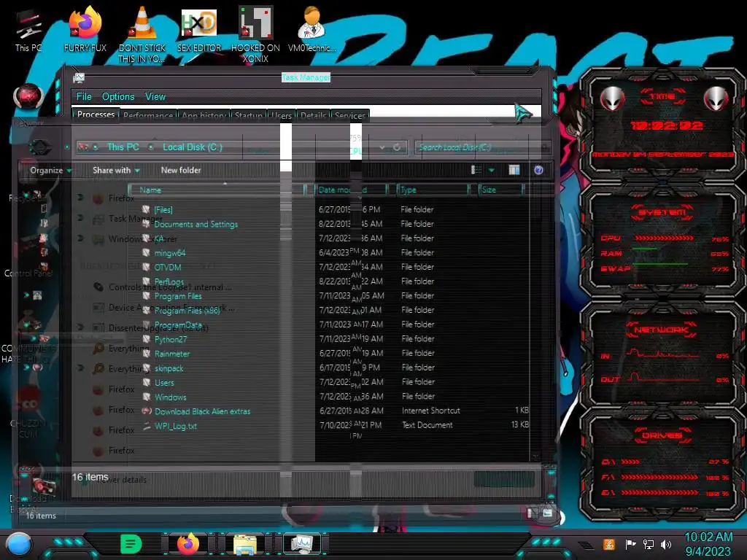Open the FURRY FUX Firefox desktop shortcut
747x560 pixels.
[x=85, y=31]
